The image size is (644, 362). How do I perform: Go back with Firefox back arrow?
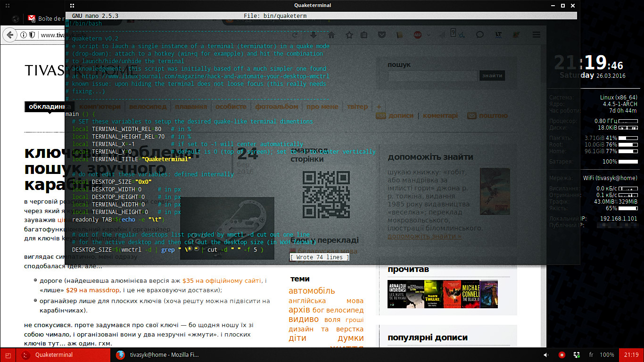click(x=9, y=35)
